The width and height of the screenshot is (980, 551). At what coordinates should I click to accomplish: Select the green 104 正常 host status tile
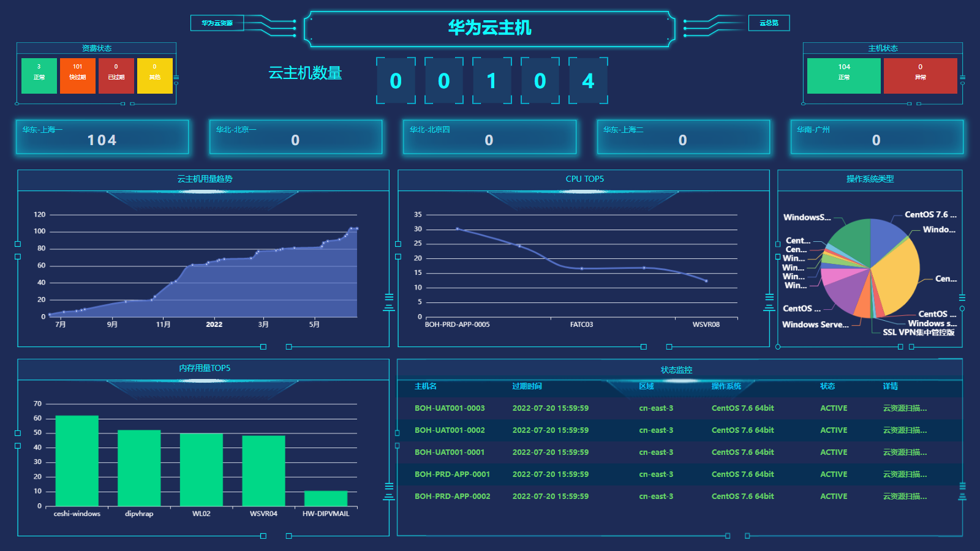tap(843, 76)
